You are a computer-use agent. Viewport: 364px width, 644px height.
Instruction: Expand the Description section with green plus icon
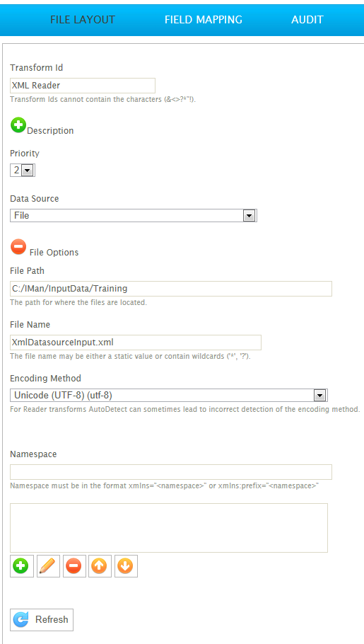(18, 125)
